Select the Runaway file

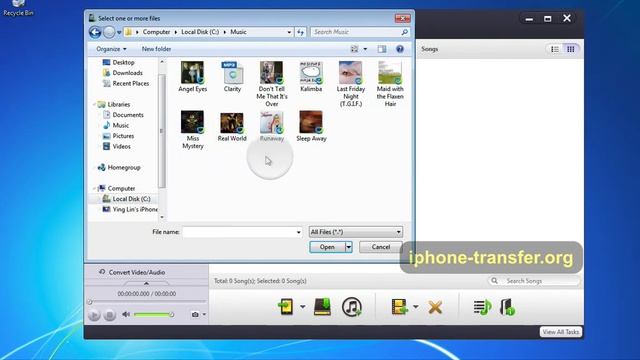pos(271,127)
